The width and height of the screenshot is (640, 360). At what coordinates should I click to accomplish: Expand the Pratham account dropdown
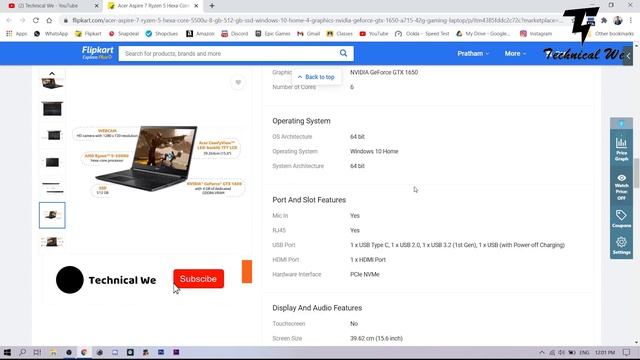tap(473, 53)
